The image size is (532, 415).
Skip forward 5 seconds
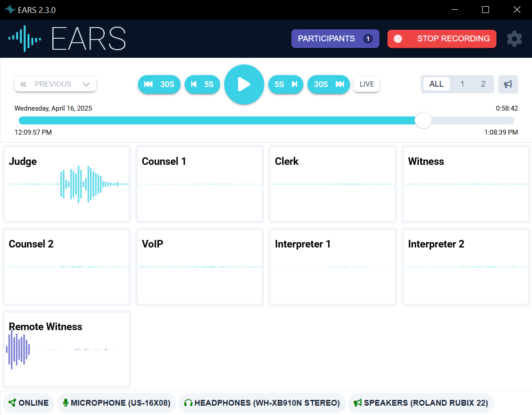(286, 84)
